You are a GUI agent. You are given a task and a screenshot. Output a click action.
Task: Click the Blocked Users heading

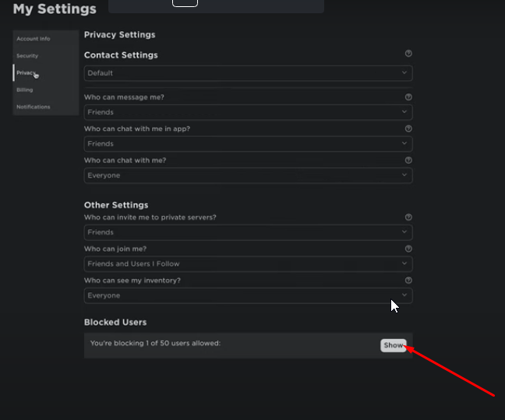(x=115, y=322)
